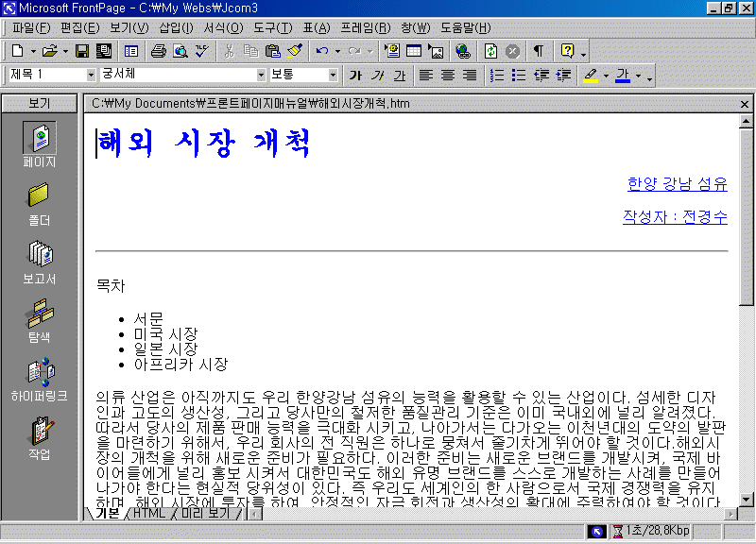Select the 보고서 view in Views bar
The width and height of the screenshot is (756, 544).
pyautogui.click(x=40, y=263)
